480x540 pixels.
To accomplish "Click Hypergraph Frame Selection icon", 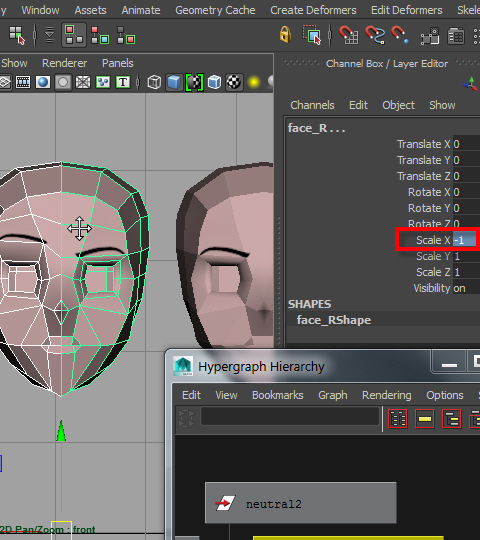I will (425, 419).
